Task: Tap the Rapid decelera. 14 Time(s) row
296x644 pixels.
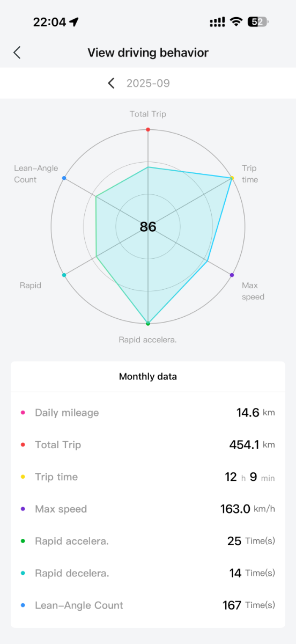Action: (x=148, y=573)
